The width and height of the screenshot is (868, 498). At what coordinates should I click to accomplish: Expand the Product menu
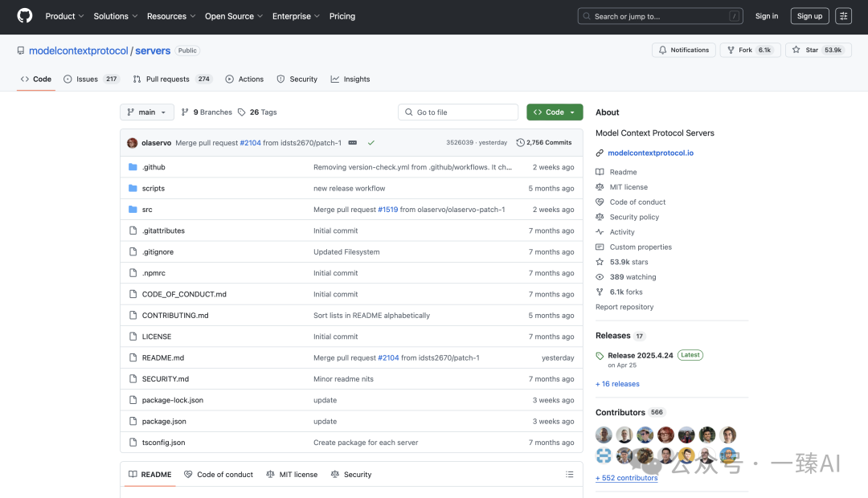[x=65, y=16]
